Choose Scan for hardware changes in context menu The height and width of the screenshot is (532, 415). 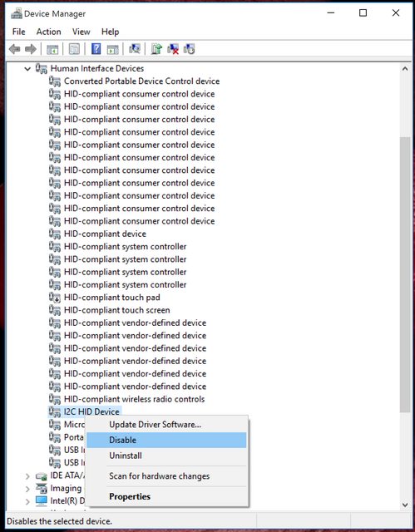(166, 476)
